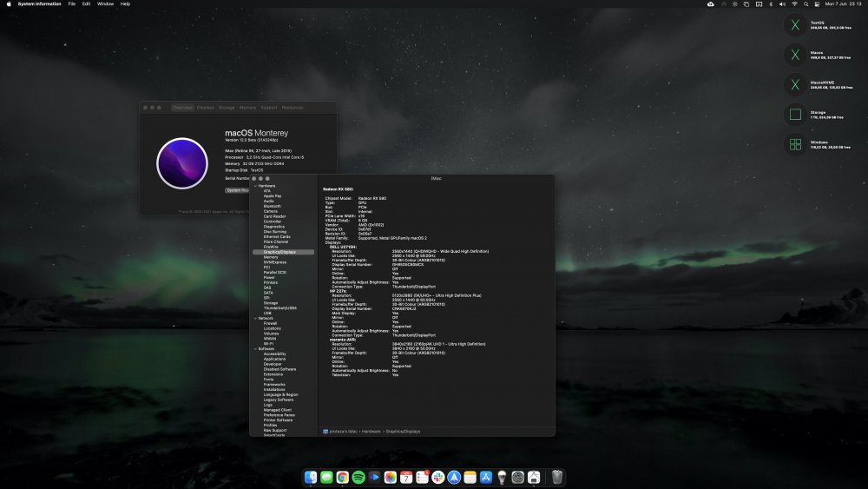The height and width of the screenshot is (489, 868).
Task: Open Notes in the Dock
Action: pos(470,477)
